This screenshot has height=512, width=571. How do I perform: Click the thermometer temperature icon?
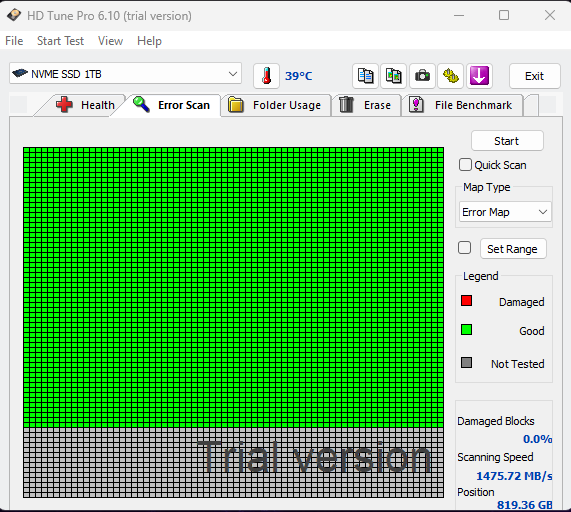coord(266,76)
